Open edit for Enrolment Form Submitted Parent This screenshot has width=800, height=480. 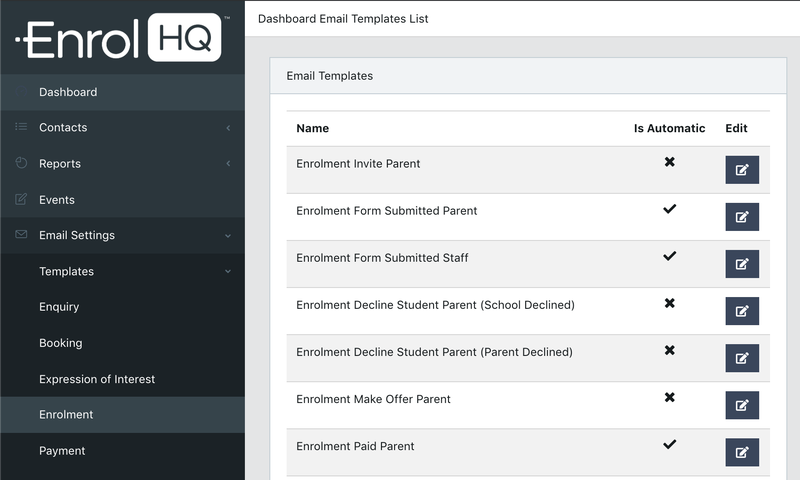(x=741, y=217)
